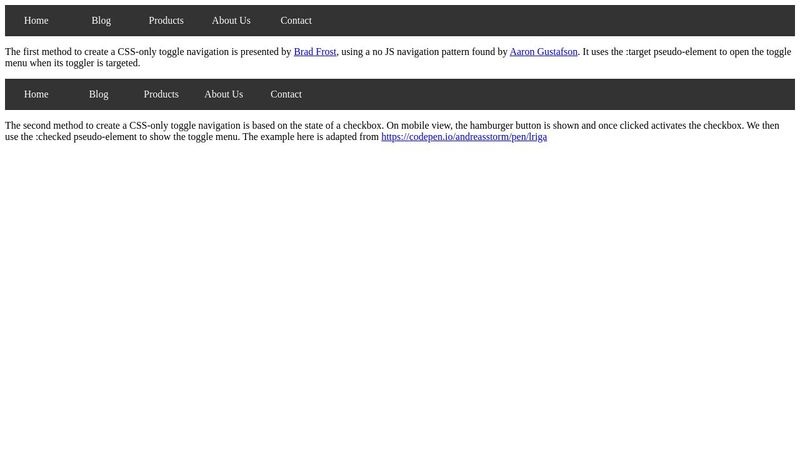800x450 pixels.
Task: Select Home in the second navigation bar
Action: (x=36, y=94)
